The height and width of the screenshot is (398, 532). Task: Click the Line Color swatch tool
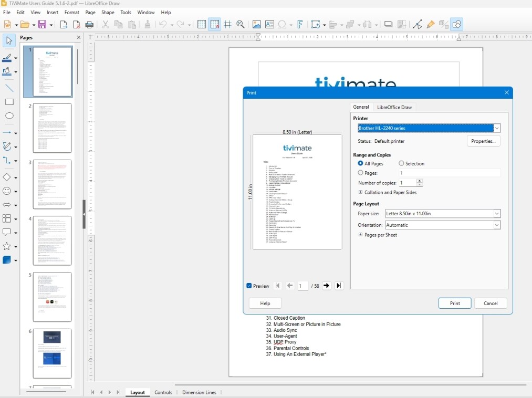tap(7, 58)
